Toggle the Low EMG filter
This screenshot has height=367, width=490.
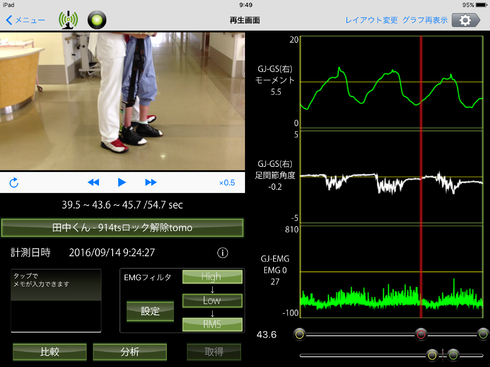click(212, 300)
